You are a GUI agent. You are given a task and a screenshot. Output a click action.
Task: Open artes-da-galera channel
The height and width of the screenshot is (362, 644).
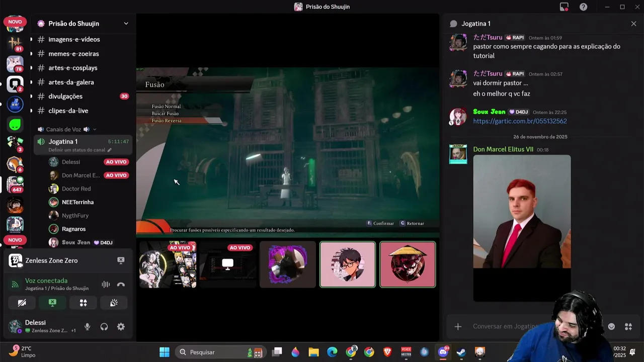71,82
